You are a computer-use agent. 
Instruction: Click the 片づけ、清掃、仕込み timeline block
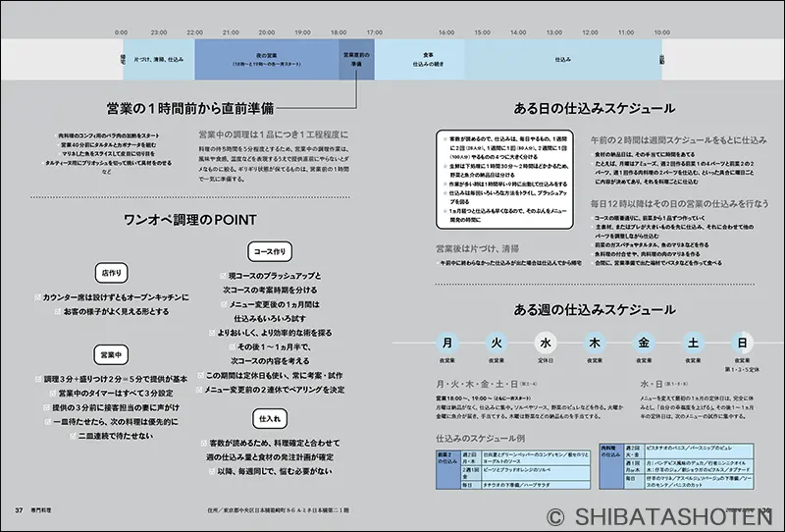click(x=159, y=59)
